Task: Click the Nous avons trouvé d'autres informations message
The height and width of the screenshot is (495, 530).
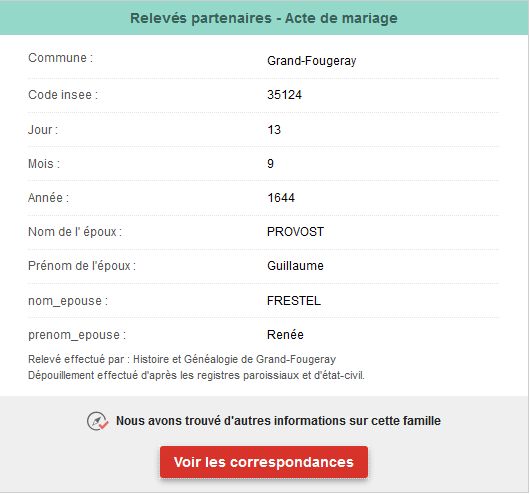Action: (x=278, y=421)
